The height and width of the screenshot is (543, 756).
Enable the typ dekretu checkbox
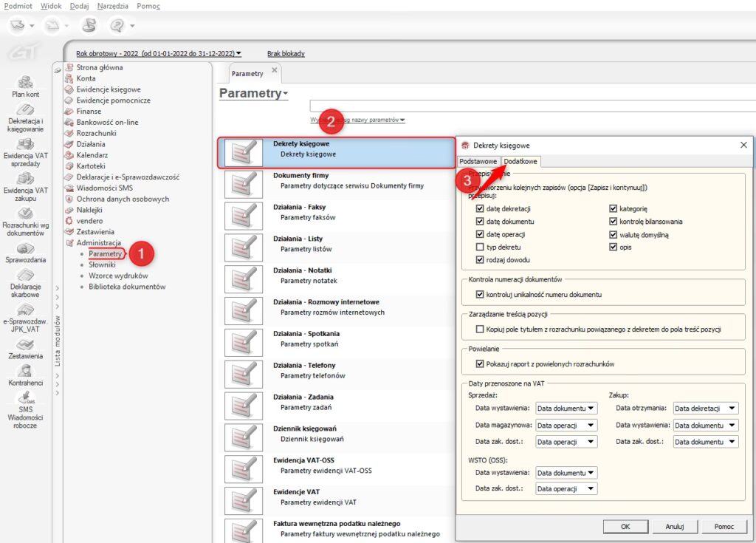point(481,247)
